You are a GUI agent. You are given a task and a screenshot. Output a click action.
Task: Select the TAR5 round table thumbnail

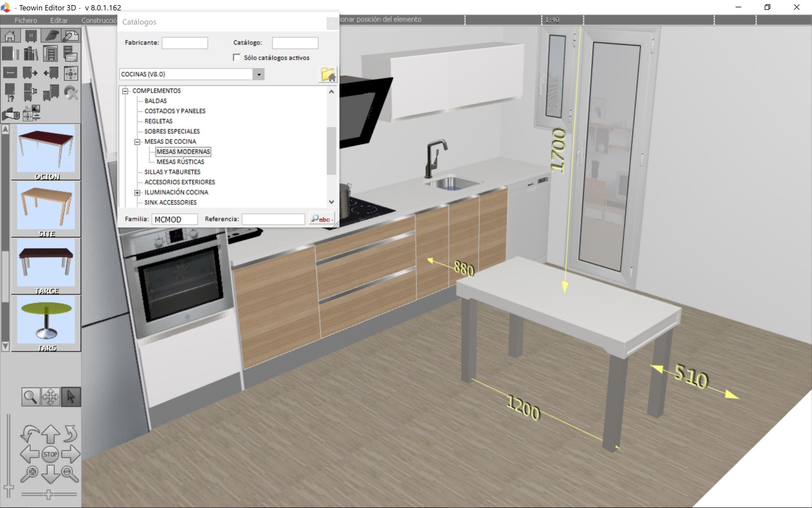click(x=46, y=323)
